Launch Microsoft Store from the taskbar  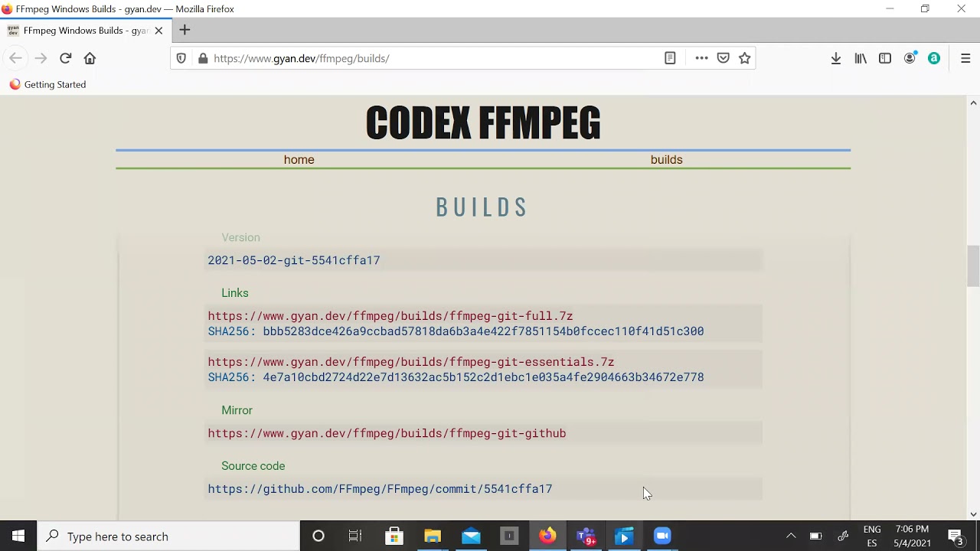point(394,536)
